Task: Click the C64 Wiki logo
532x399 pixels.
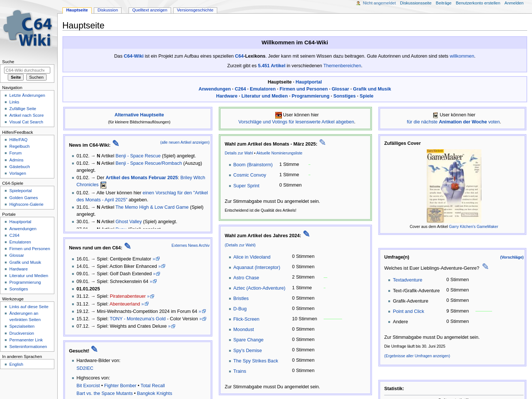Action: [x=28, y=29]
